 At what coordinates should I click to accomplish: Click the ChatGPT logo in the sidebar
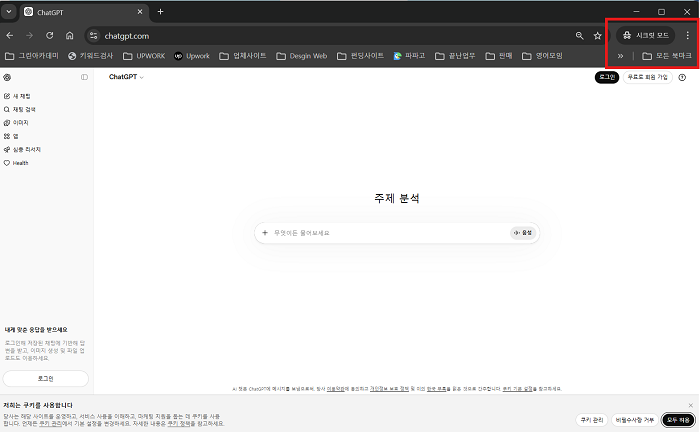click(7, 77)
